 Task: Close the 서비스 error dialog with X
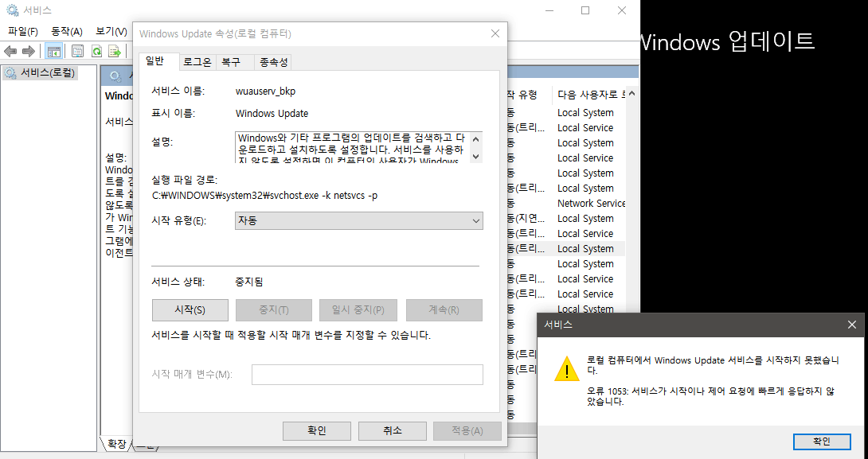pyautogui.click(x=852, y=325)
